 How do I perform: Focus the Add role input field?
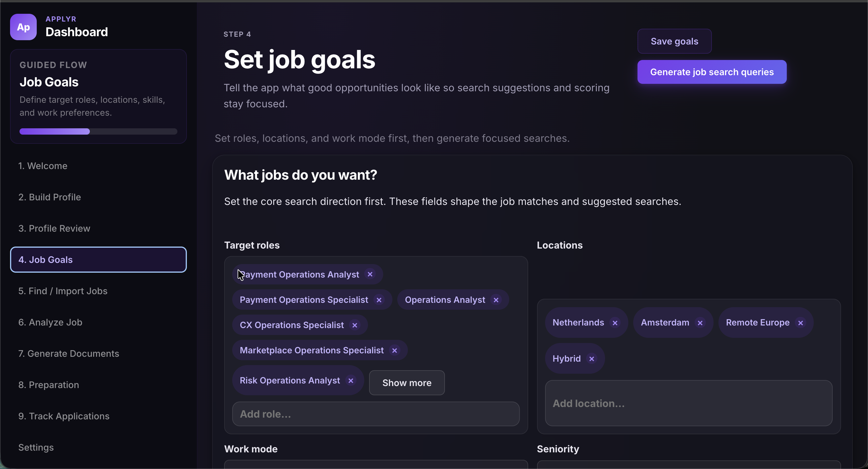point(376,414)
